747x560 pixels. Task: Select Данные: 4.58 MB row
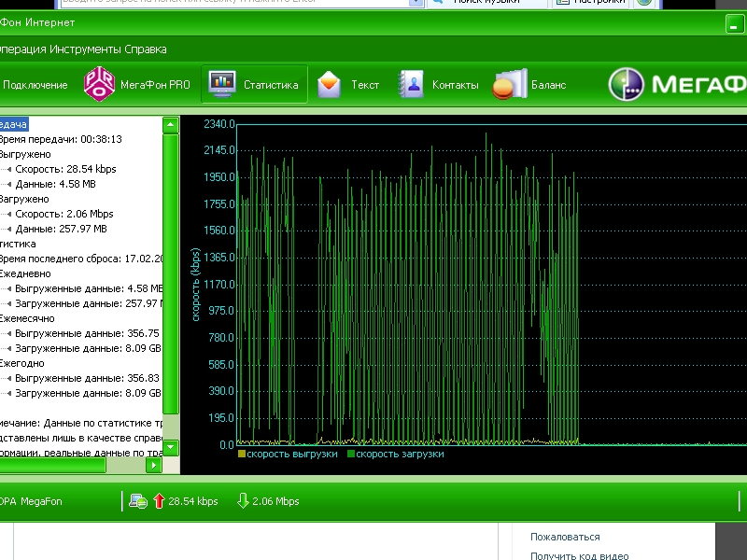pos(55,184)
